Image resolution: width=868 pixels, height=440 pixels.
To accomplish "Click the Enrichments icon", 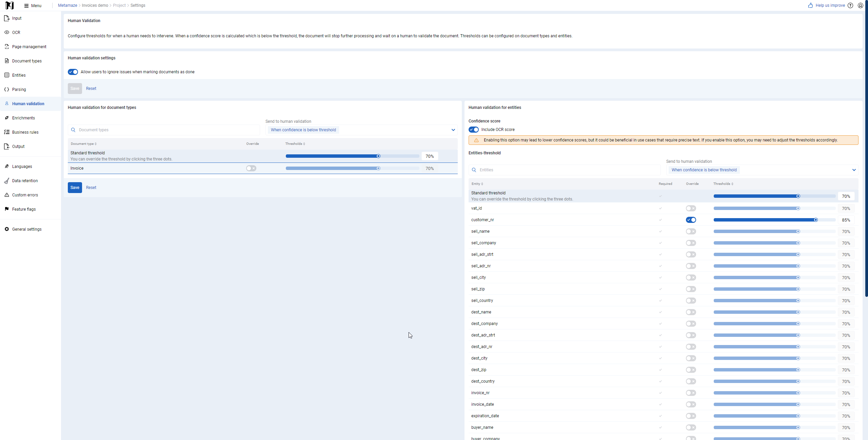I will tap(7, 118).
